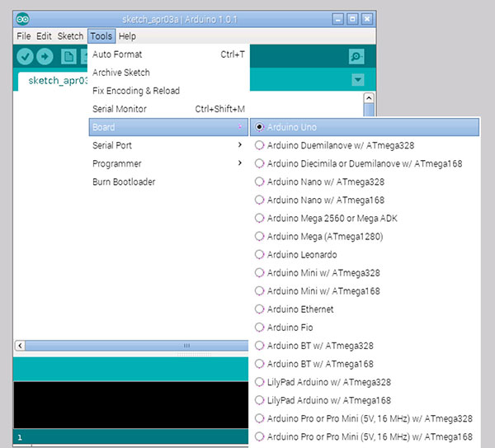Click the black console output area
Screen dimensions: 495x448
tap(130, 405)
